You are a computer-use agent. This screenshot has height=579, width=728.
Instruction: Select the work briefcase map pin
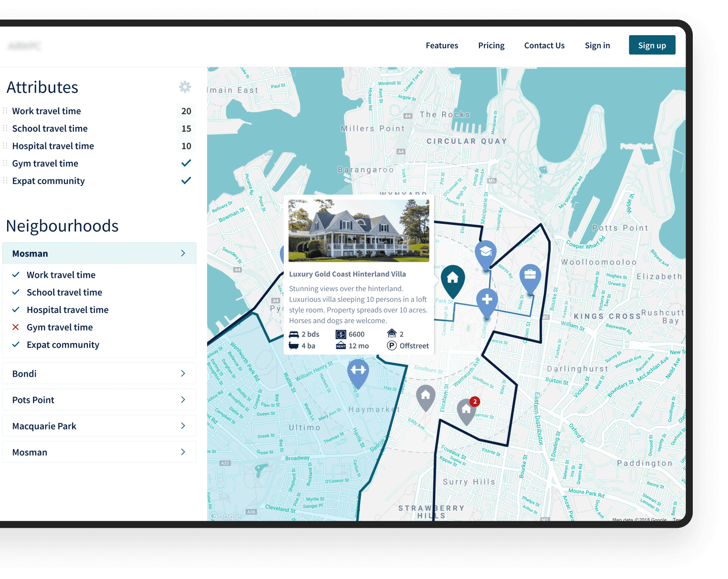(530, 279)
